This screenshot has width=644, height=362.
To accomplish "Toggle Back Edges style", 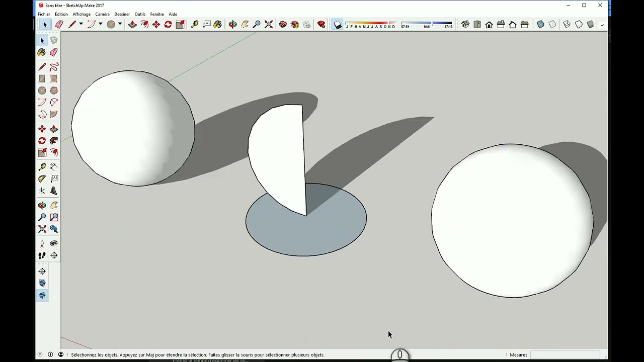I will pos(552,25).
